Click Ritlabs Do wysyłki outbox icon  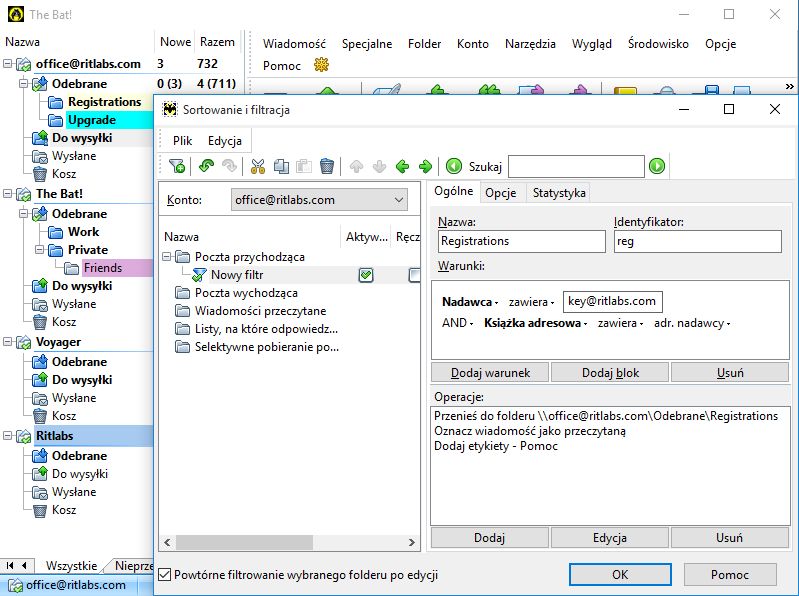click(40, 474)
